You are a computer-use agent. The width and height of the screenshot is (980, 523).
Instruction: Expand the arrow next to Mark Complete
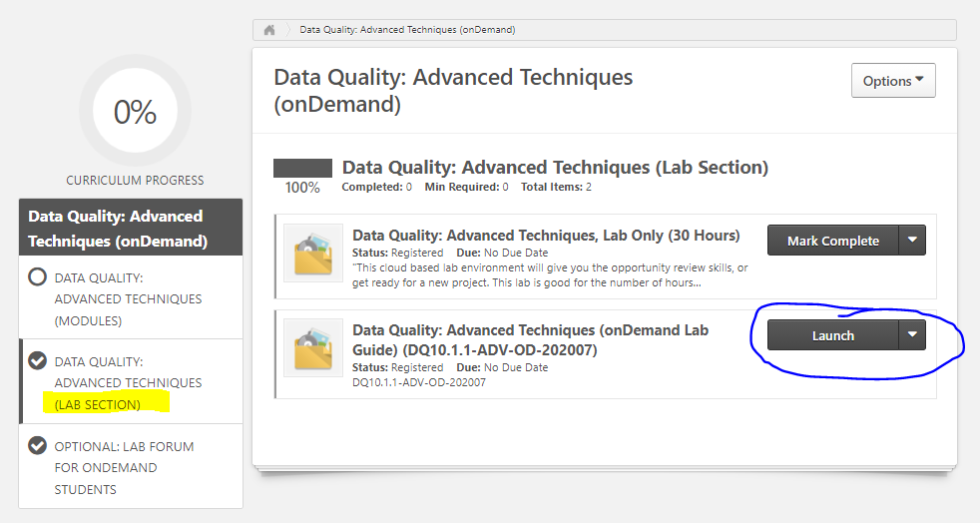pos(912,241)
